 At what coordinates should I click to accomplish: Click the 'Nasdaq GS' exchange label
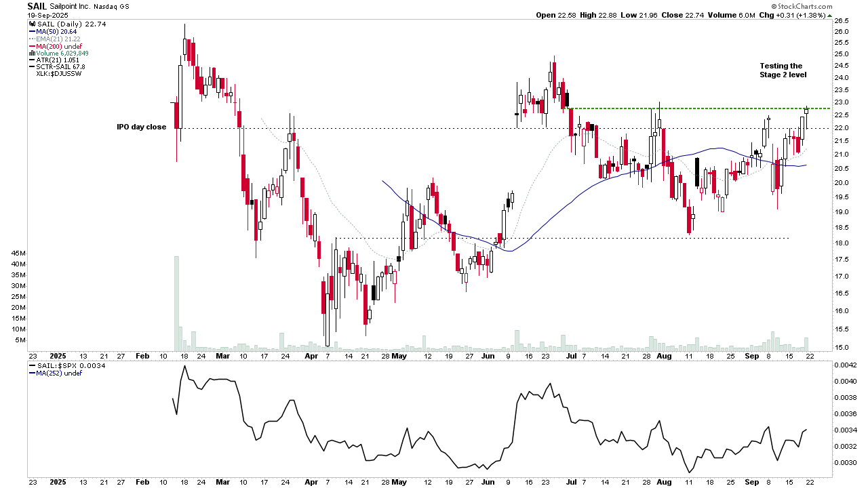112,6
